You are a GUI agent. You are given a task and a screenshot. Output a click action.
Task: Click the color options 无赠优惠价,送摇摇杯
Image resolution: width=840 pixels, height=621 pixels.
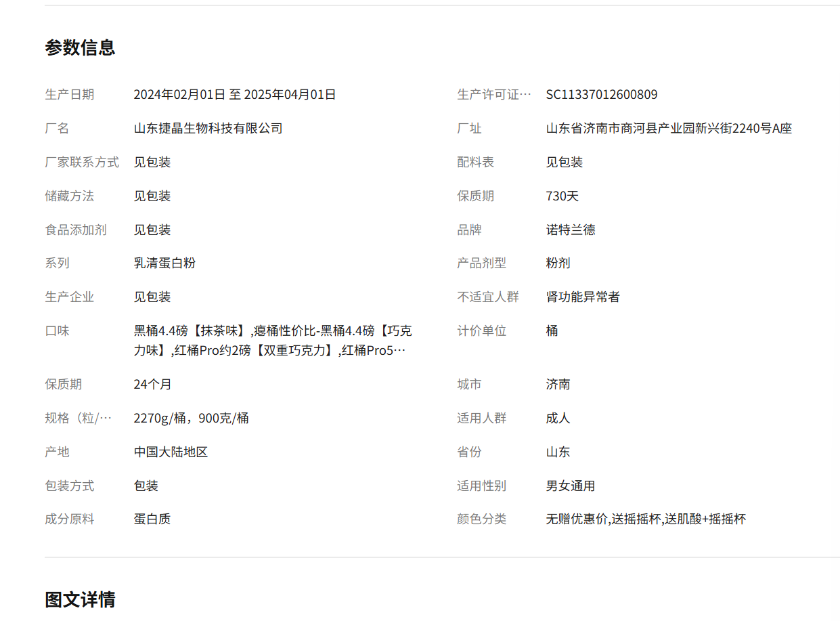[x=646, y=519]
